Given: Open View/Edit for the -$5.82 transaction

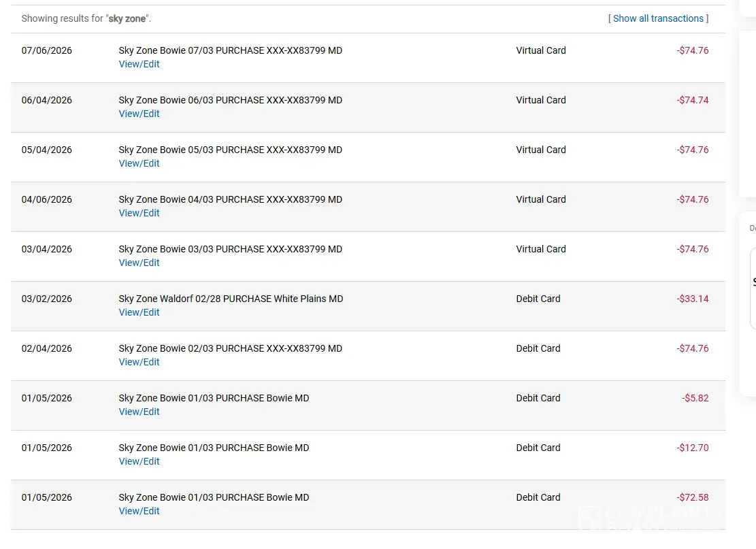Looking at the screenshot, I should [x=139, y=412].
